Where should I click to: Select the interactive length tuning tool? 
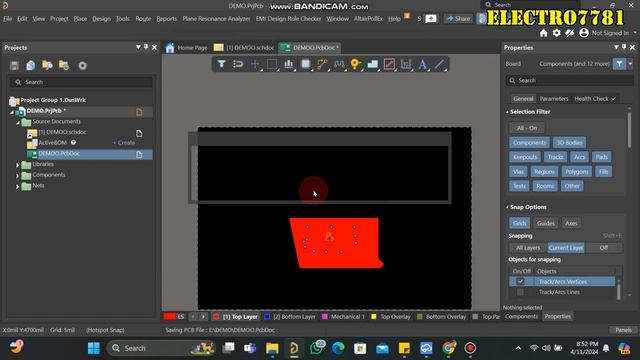pyautogui.click(x=339, y=64)
